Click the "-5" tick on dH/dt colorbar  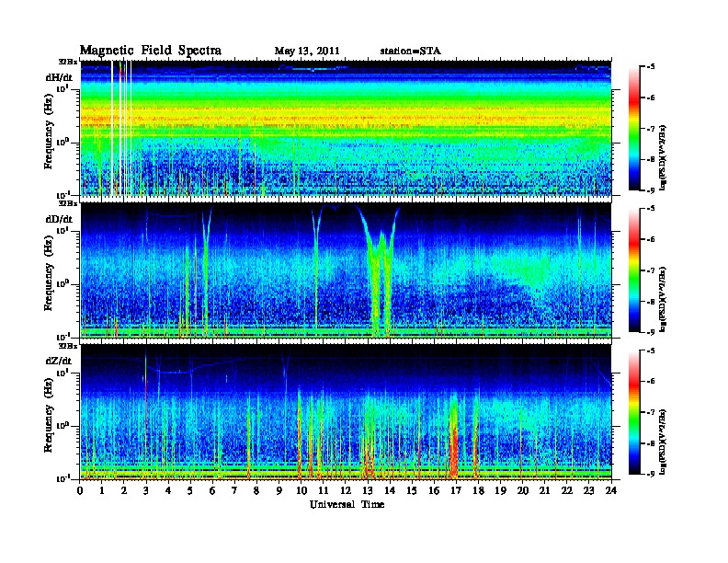(x=651, y=67)
